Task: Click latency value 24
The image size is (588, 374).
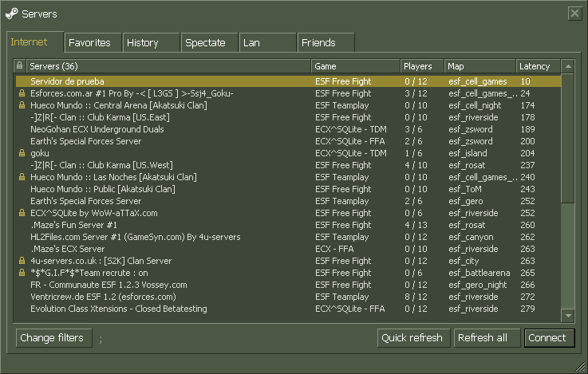Action: click(525, 93)
